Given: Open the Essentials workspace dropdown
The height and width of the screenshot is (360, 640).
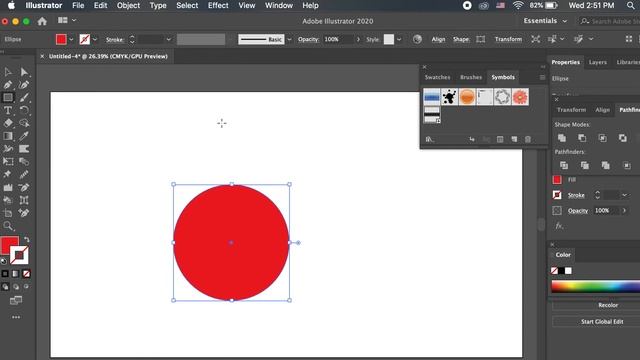Looking at the screenshot, I should coord(545,21).
